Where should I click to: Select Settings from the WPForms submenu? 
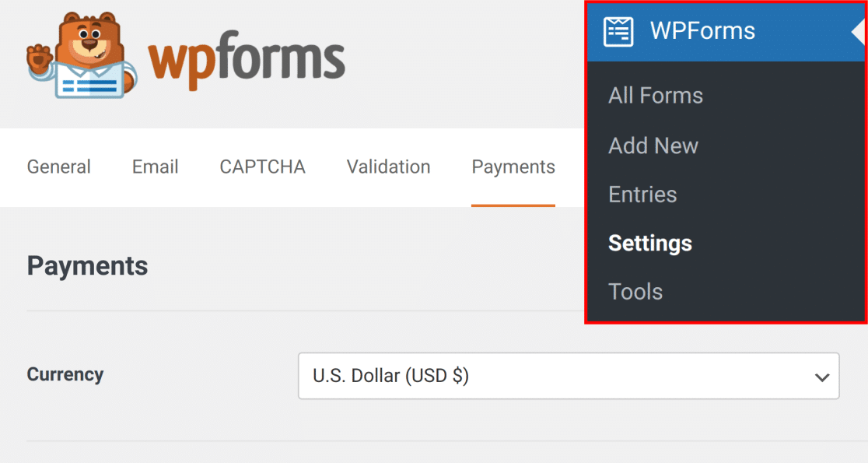[650, 243]
